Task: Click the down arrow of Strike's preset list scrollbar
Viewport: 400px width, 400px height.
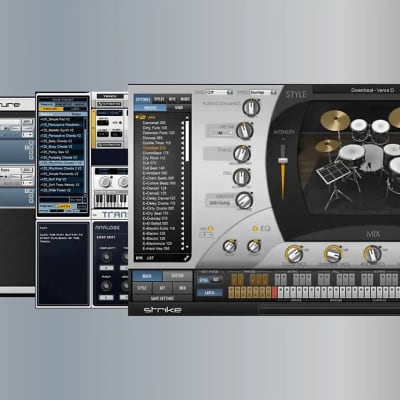Action: point(187,247)
